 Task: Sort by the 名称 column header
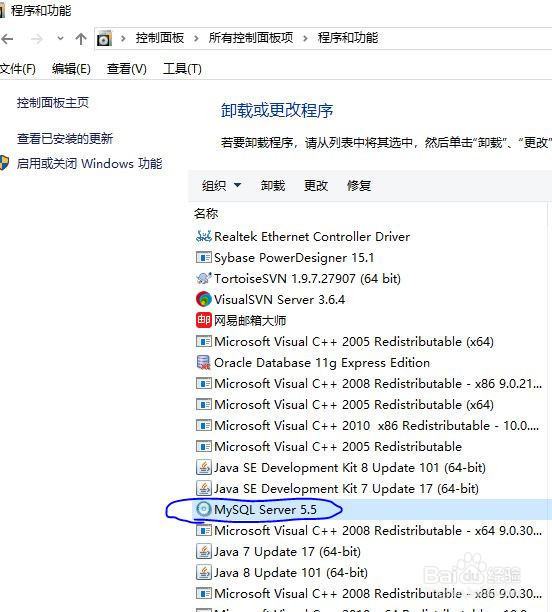pos(206,213)
